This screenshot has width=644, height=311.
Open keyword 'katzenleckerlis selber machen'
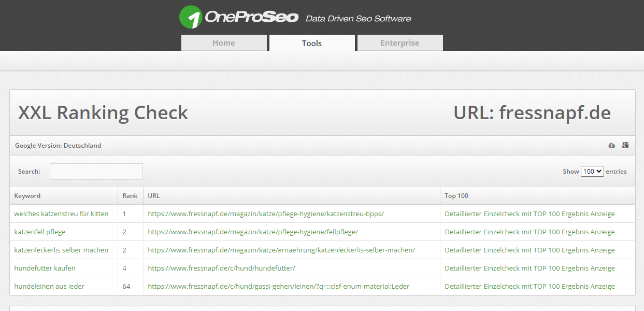61,250
